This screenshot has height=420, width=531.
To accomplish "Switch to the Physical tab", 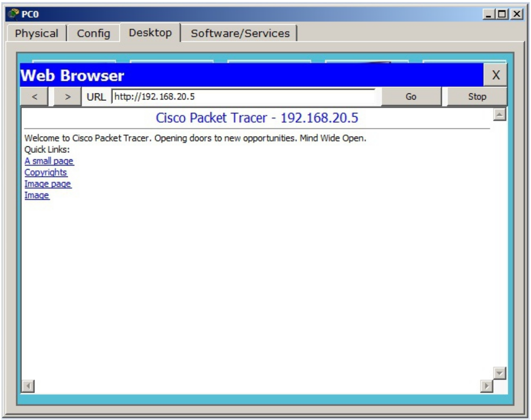I will point(37,33).
